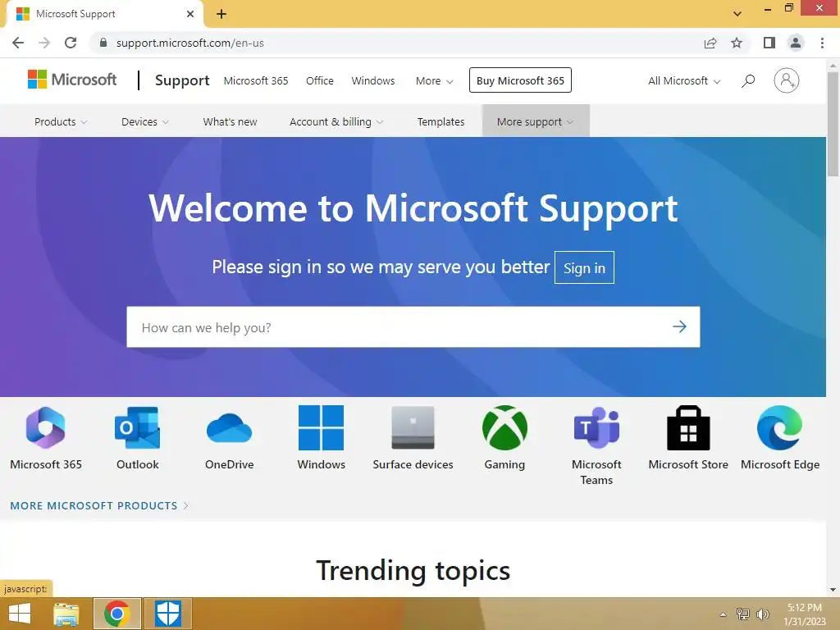Screen dimensions: 840x630
Task: Close the Microsoft Support tab
Action: point(190,14)
